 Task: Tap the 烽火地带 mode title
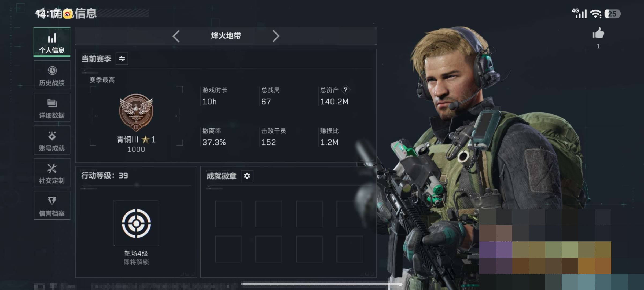pyautogui.click(x=226, y=36)
